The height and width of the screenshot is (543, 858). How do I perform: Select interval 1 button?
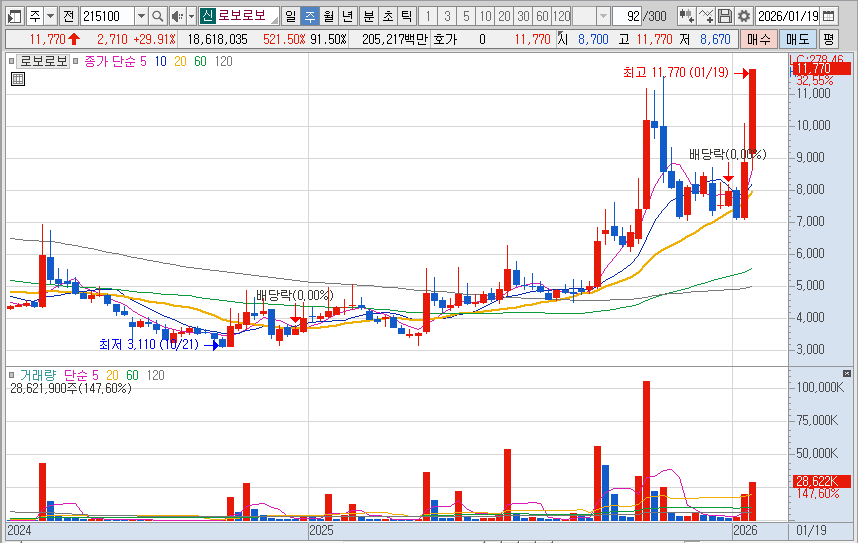(428, 16)
